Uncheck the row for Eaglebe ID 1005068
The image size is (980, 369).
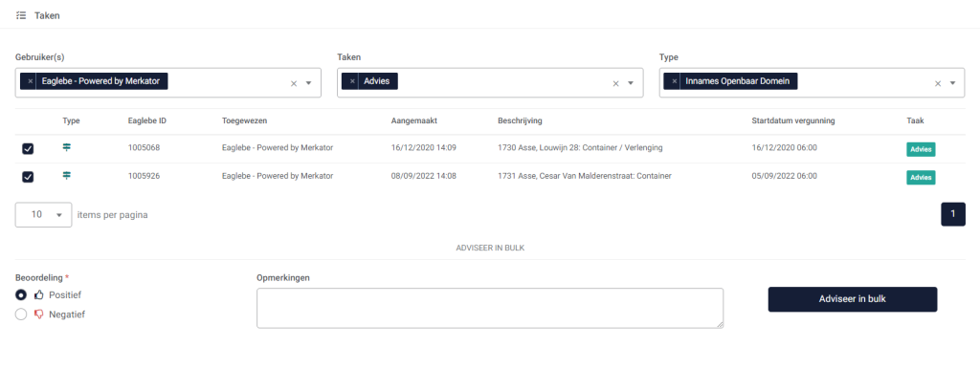click(x=28, y=148)
